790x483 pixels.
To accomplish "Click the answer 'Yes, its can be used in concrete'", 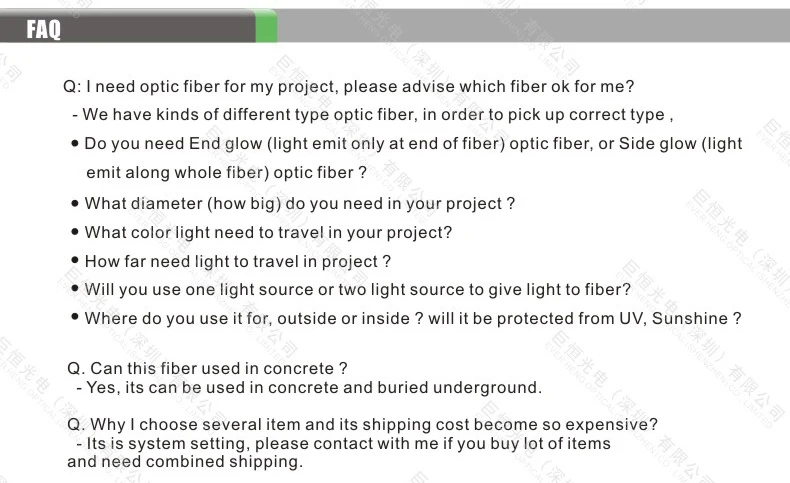I will pos(309,387).
